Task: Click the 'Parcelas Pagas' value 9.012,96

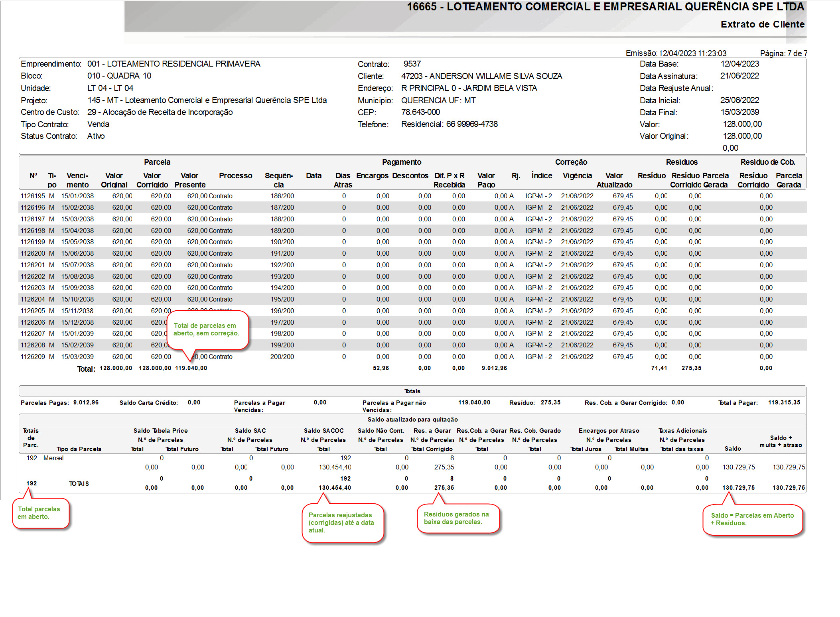Action: point(86,402)
